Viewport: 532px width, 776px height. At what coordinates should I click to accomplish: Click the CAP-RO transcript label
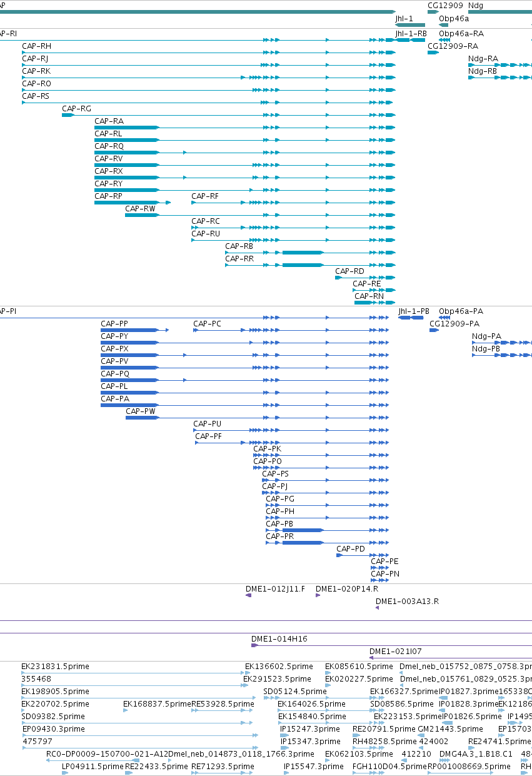pyautogui.click(x=37, y=84)
